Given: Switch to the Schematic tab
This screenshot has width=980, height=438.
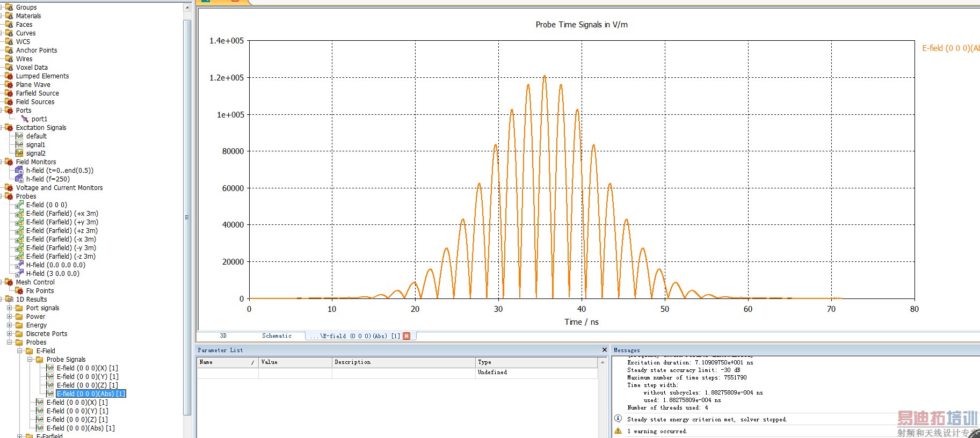Looking at the screenshot, I should pos(277,336).
